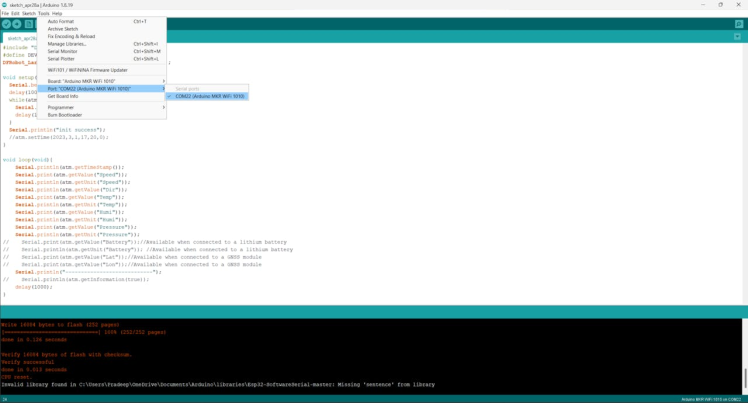Click the getUnit("Temp") line

[x=71, y=205]
